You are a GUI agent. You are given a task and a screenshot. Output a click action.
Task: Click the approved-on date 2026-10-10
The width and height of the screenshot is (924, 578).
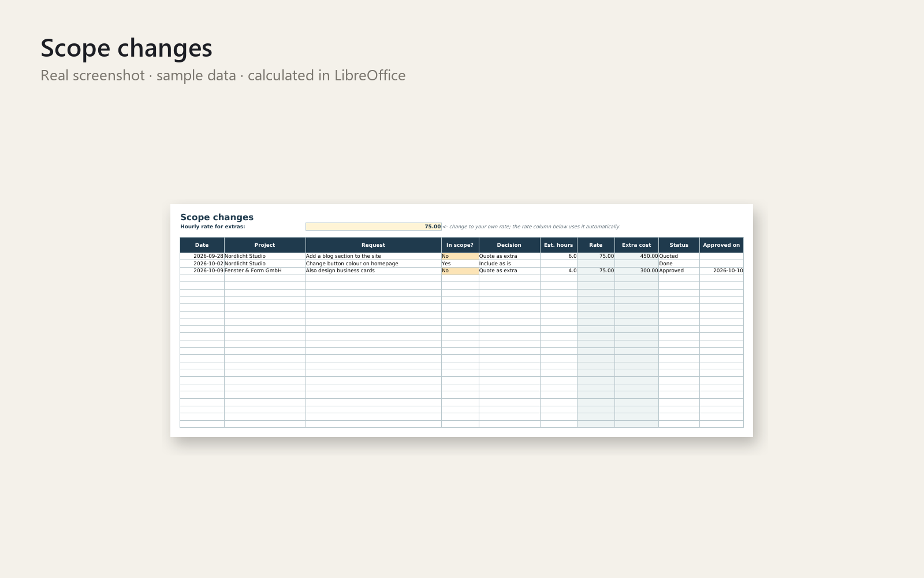pyautogui.click(x=721, y=271)
